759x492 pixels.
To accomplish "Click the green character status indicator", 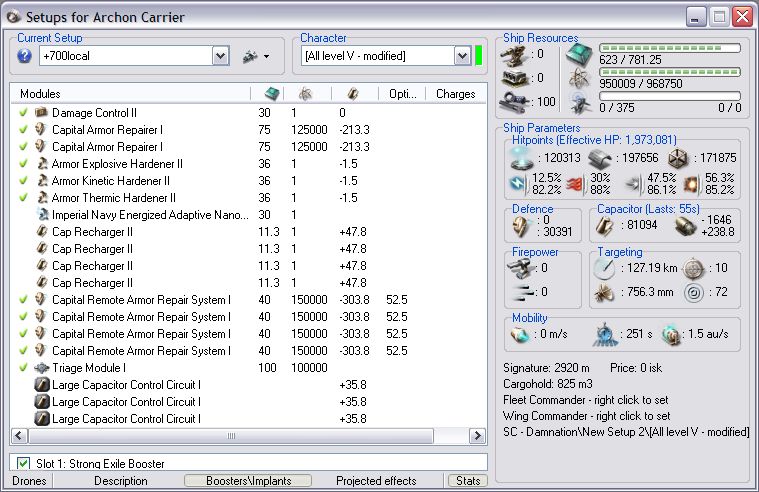I will point(478,56).
